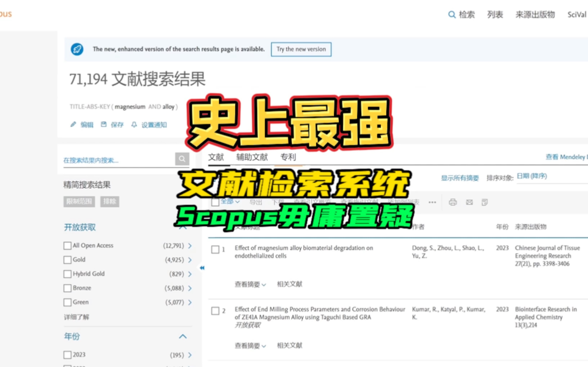
Task: Check the 2023 year checkbox
Action: point(67,355)
